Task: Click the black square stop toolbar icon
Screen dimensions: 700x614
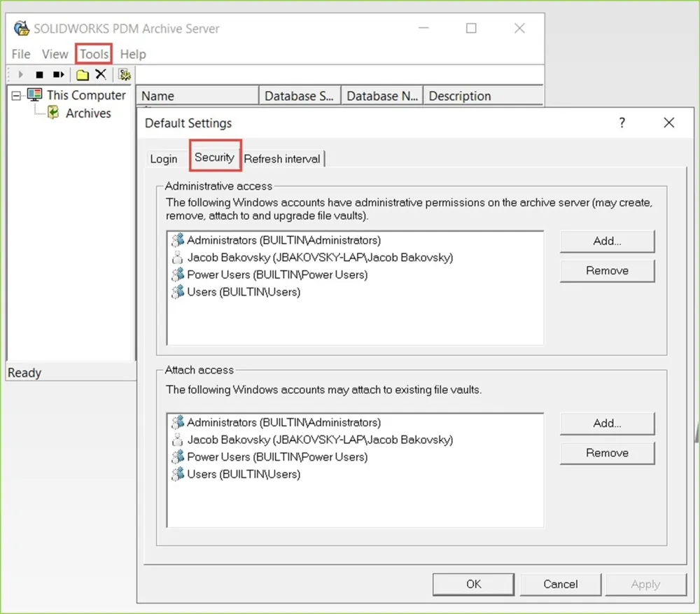Action: (x=40, y=74)
